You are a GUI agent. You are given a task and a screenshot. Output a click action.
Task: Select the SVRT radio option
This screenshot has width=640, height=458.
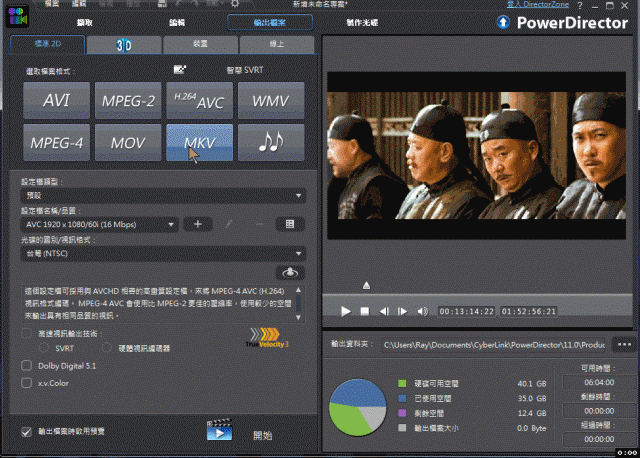point(44,348)
